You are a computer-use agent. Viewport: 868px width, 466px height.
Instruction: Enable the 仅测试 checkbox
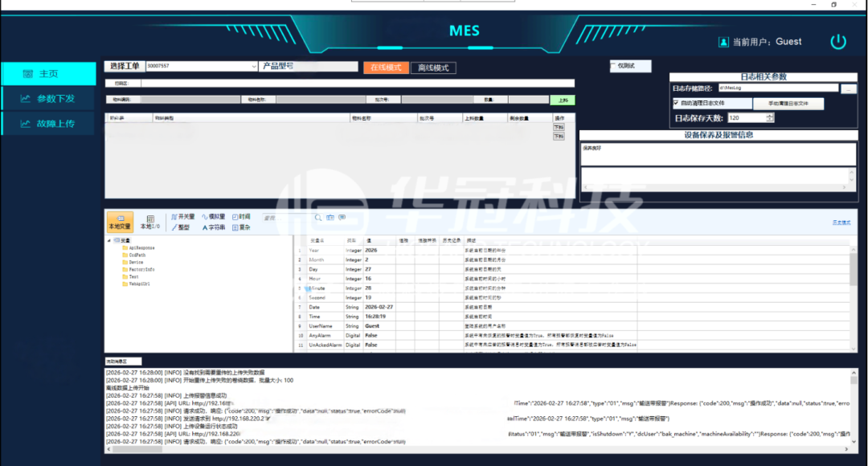(x=612, y=66)
